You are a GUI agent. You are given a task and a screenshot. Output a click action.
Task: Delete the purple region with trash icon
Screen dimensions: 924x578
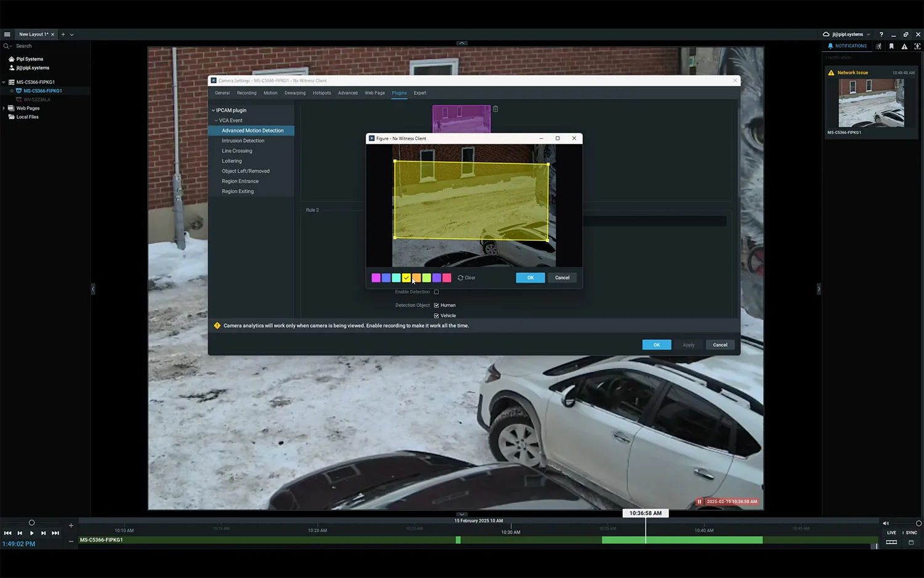tap(495, 109)
